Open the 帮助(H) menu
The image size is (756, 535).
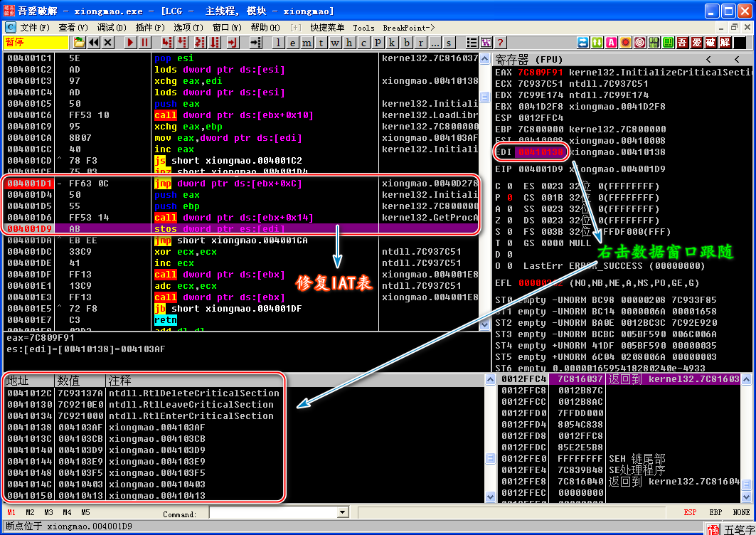(x=265, y=28)
